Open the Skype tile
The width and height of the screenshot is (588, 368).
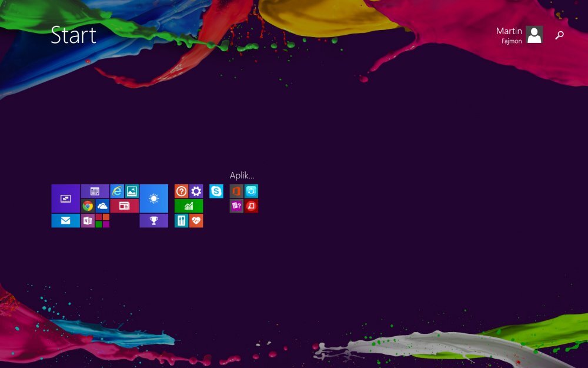tap(215, 191)
